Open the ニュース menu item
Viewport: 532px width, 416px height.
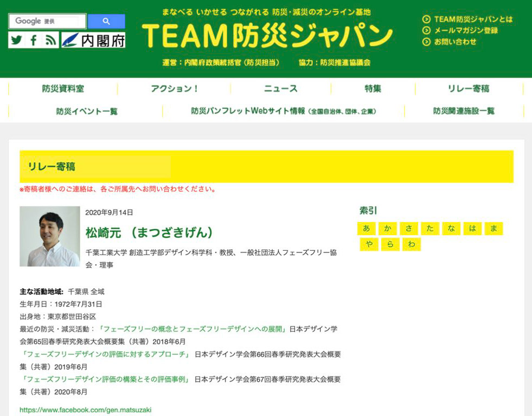point(280,89)
